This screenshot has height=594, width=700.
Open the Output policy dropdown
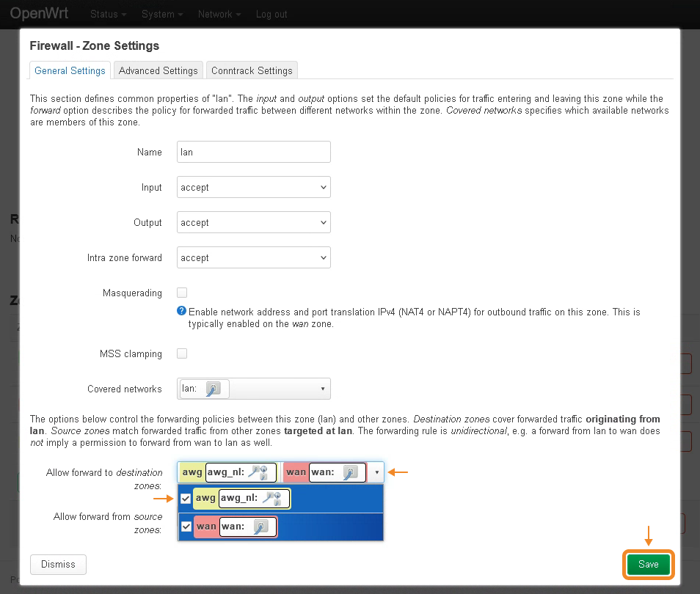[x=254, y=223]
